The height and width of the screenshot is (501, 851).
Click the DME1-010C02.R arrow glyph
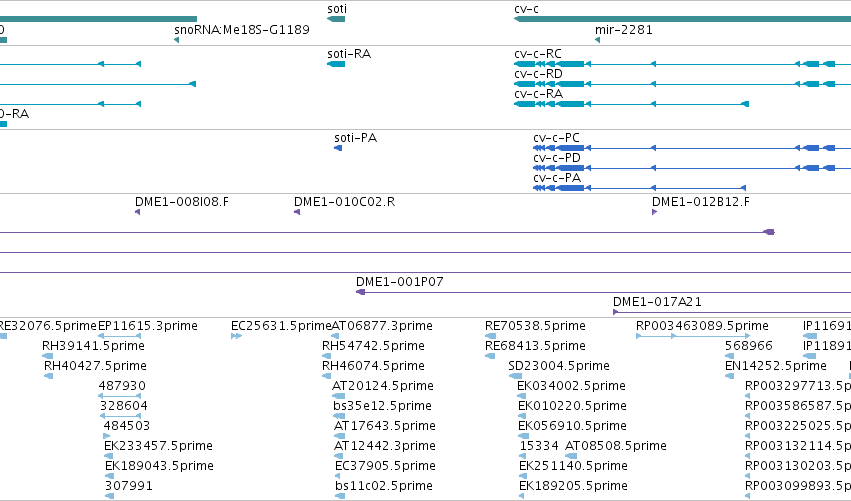pyautogui.click(x=297, y=212)
